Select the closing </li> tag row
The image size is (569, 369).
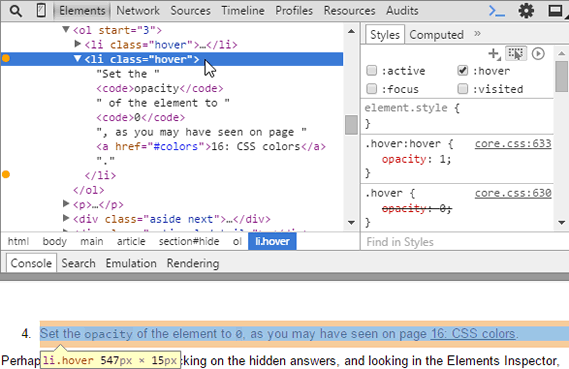pos(100,175)
